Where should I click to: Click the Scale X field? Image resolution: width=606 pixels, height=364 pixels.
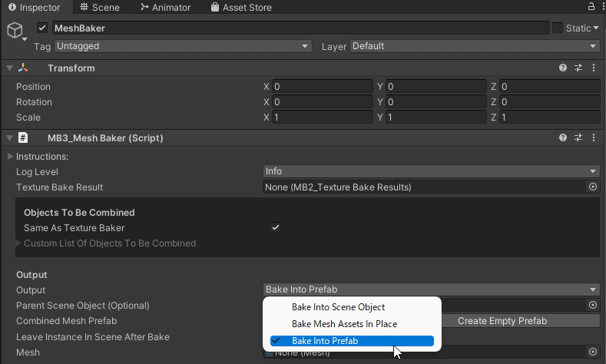click(323, 117)
